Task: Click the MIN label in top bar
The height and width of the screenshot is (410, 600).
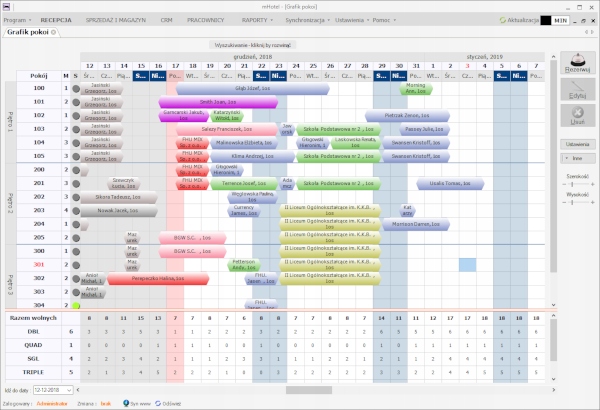Action: (561, 20)
